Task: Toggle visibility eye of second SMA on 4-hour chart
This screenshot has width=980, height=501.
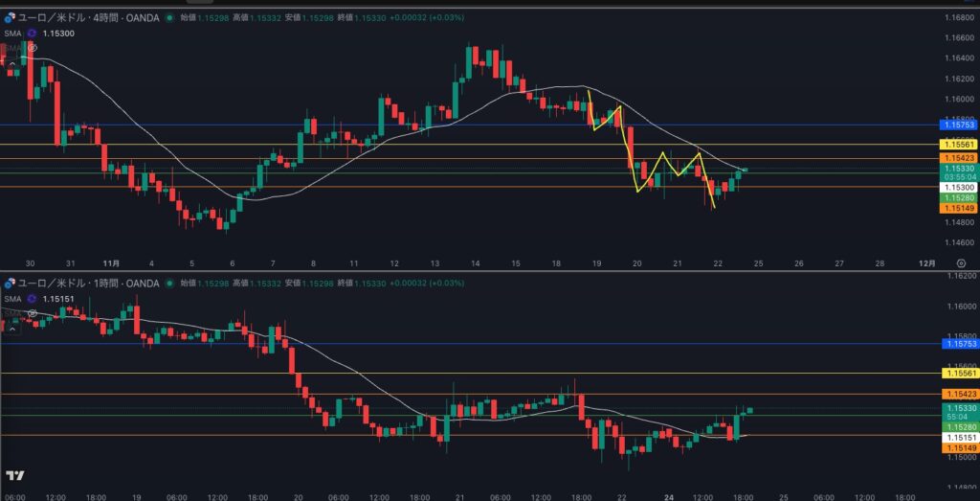Action: click(x=33, y=47)
